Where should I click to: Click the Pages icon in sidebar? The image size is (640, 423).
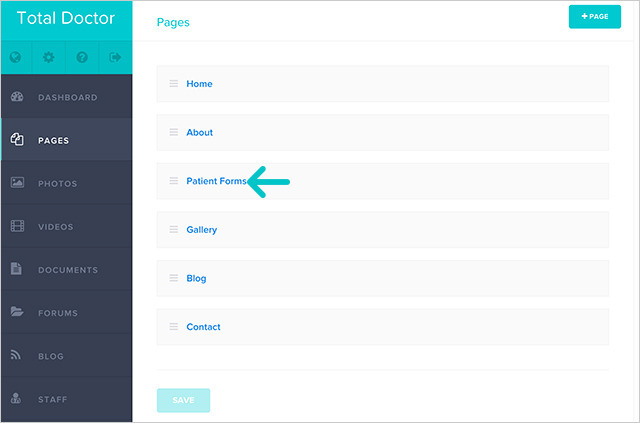coord(17,140)
